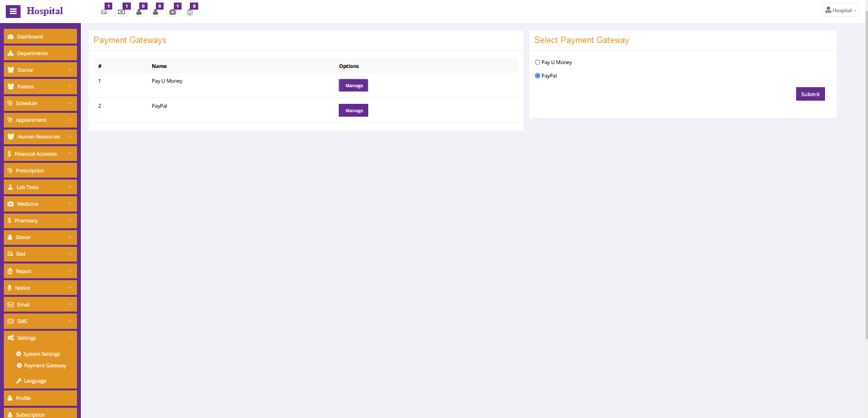Collapse the Settings menu

40,338
